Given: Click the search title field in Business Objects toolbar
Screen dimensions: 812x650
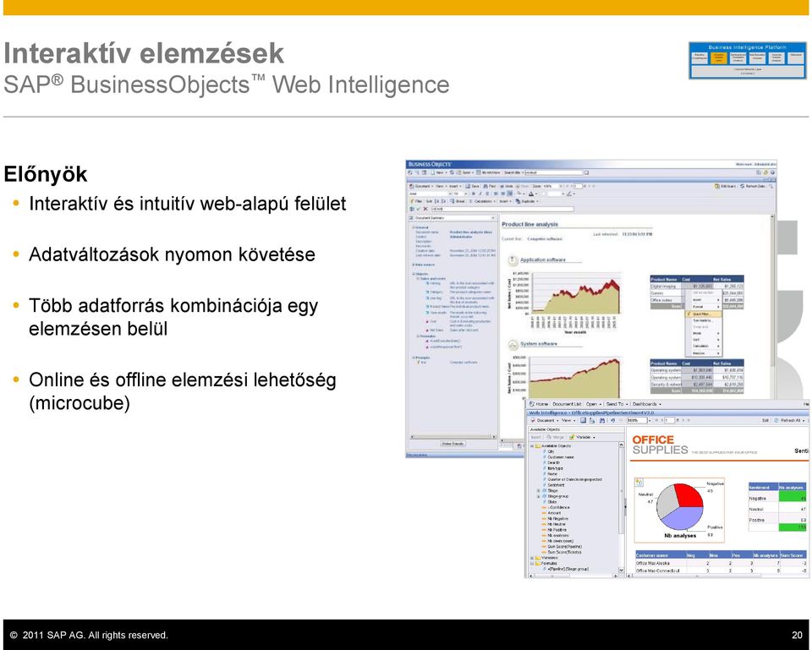Looking at the screenshot, I should click(553, 172).
